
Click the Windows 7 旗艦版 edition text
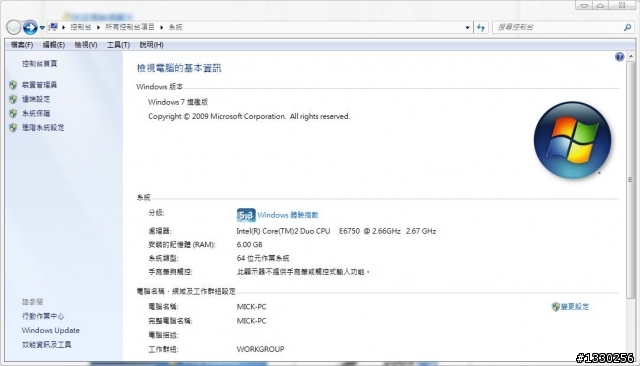coord(178,102)
